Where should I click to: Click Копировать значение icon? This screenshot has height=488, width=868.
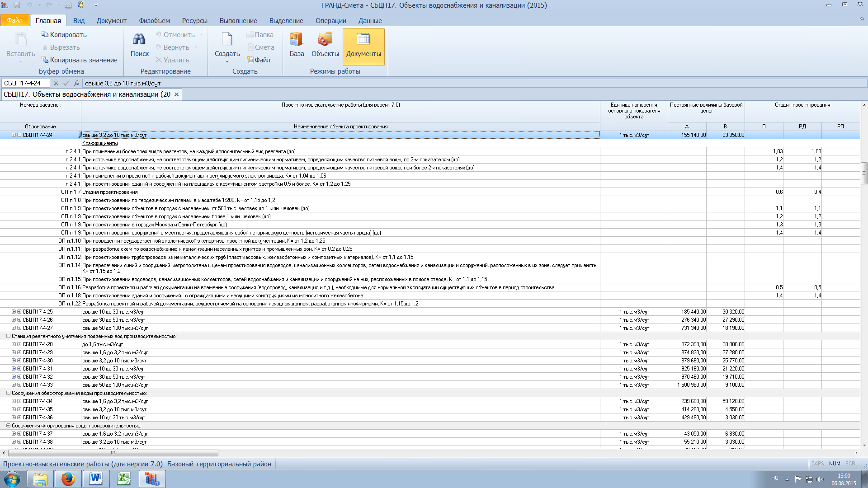(x=45, y=60)
